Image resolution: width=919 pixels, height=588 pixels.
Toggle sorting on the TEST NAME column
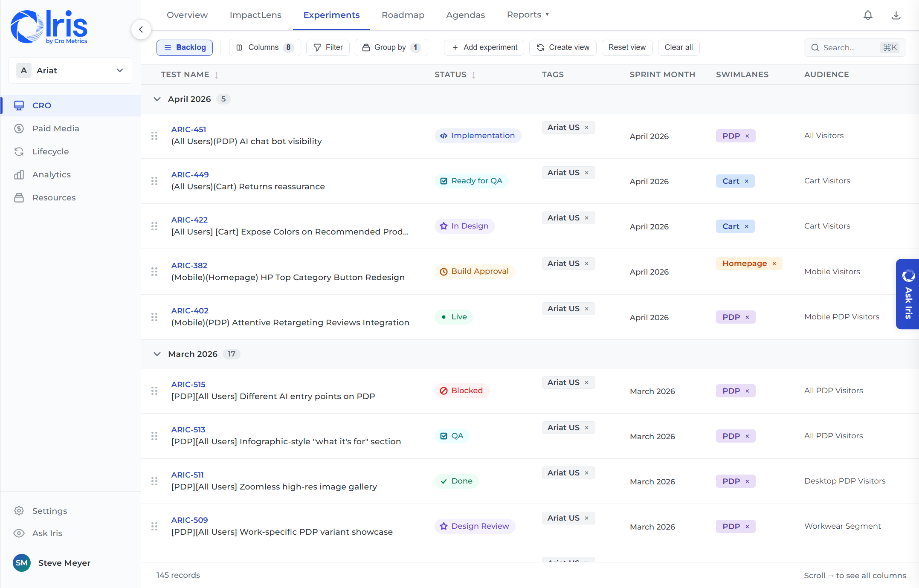pos(217,75)
